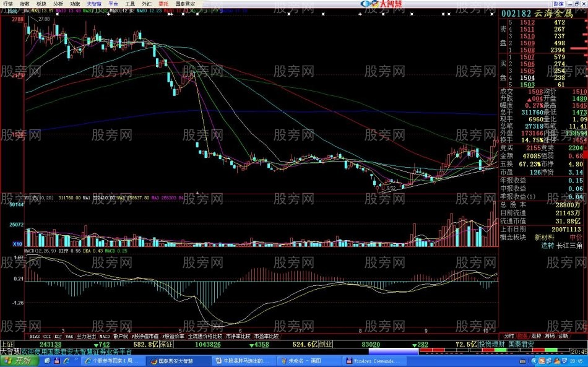This screenshot has width=588, height=367.
Task: Open the 投资理财 link in status bar
Action: click(492, 344)
